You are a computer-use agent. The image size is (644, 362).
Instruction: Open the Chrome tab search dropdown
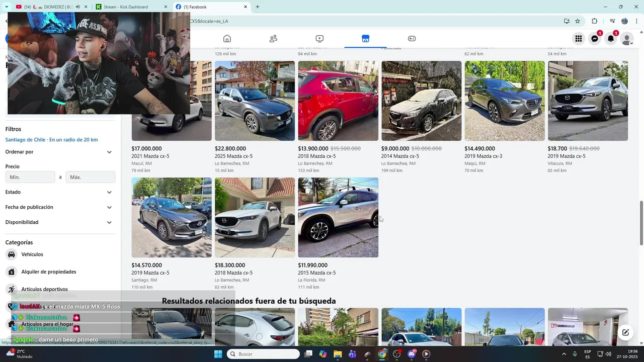coord(6,7)
